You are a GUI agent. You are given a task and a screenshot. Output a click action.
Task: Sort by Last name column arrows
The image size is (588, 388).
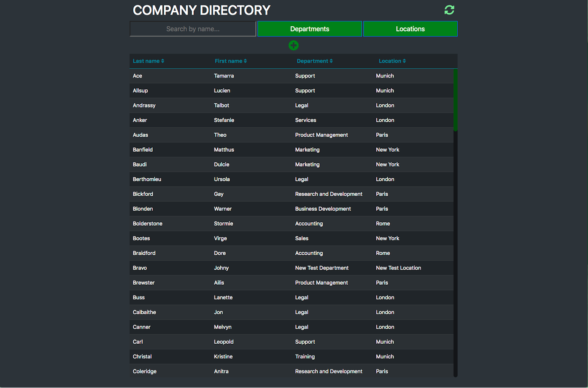coord(162,61)
